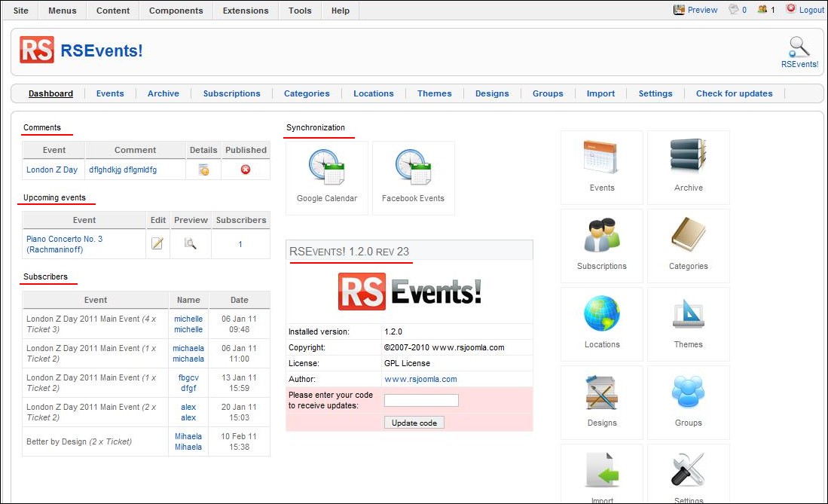Go to the Import tab in the submenu
The image size is (828, 504).
[601, 93]
